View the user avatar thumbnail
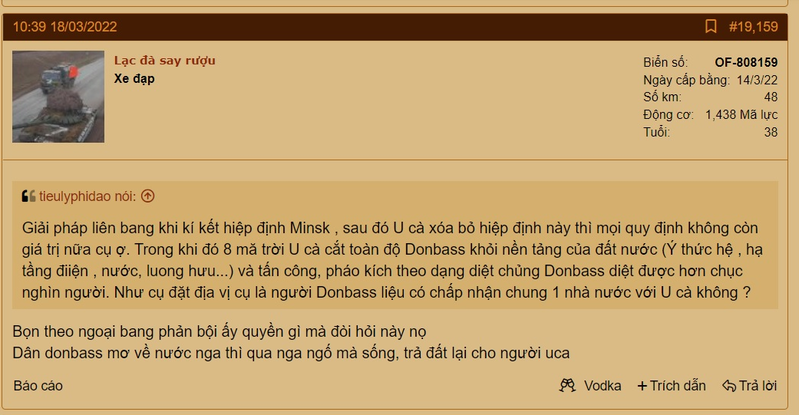799x415 pixels. tap(58, 96)
